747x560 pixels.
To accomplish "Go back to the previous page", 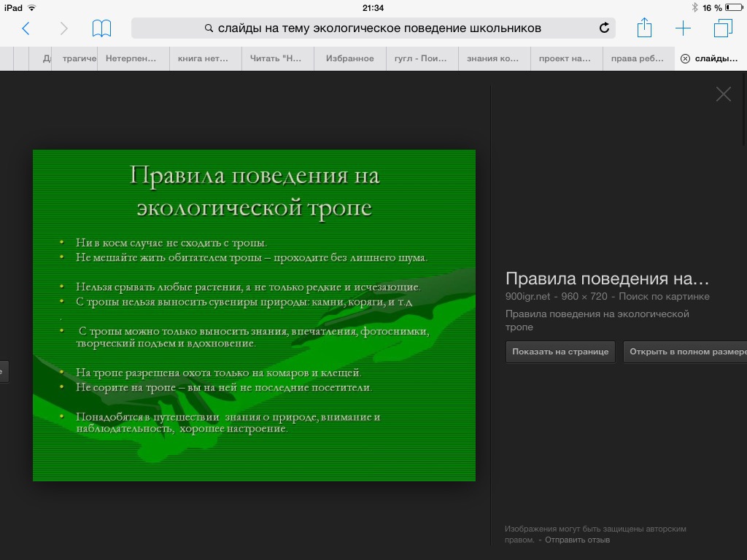I will coord(26,28).
